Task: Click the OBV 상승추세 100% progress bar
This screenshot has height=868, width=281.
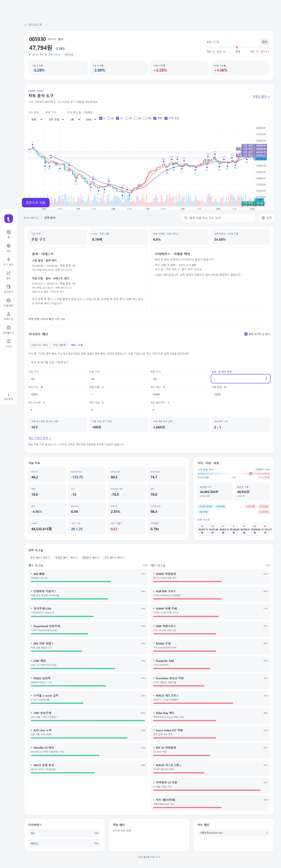Action: (x=88, y=720)
